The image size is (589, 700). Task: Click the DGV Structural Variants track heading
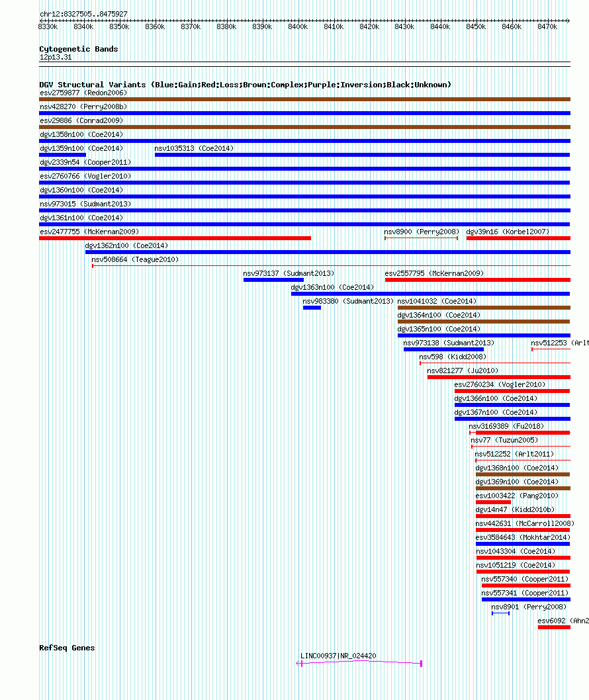point(245,85)
